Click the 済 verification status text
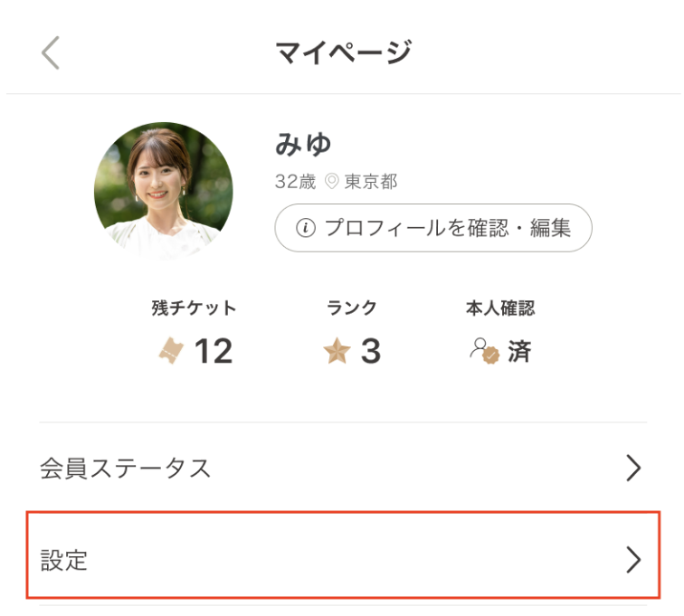 (x=519, y=351)
